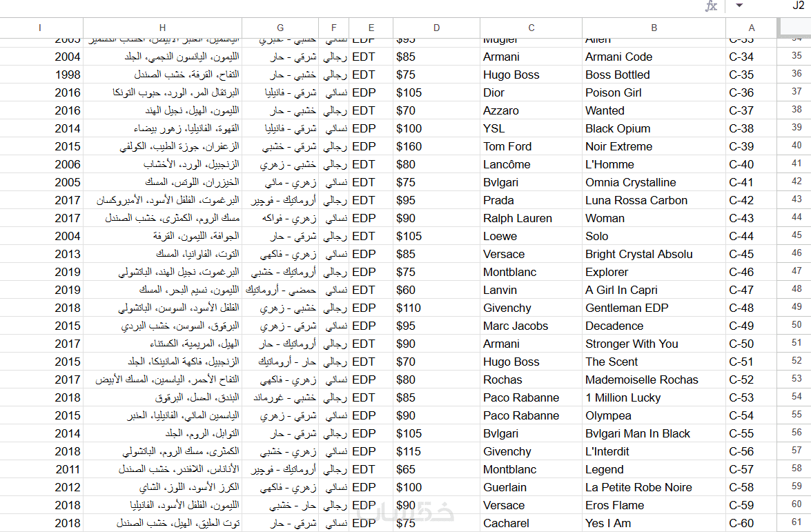Click brand cell Guerlain
Image resolution: width=811 pixels, height=532 pixels.
531,487
